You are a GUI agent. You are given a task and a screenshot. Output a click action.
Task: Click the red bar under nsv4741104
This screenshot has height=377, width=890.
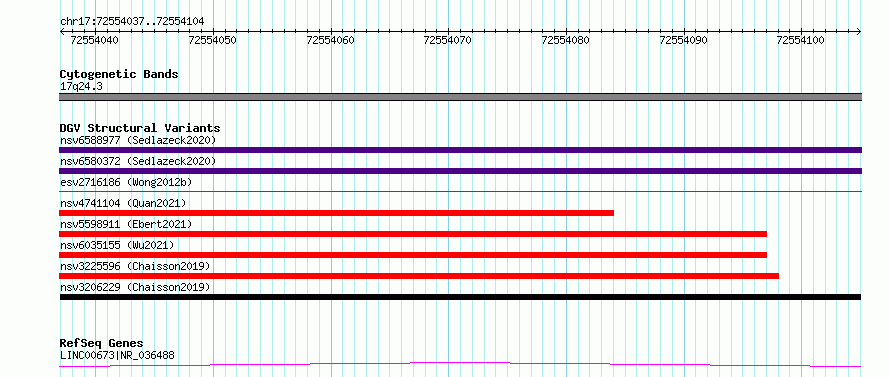(x=337, y=213)
